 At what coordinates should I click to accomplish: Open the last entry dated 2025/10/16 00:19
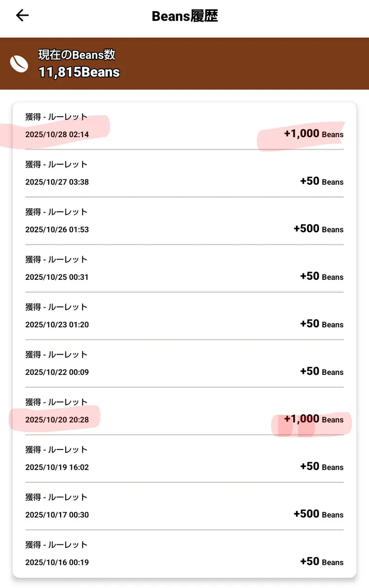click(x=57, y=562)
